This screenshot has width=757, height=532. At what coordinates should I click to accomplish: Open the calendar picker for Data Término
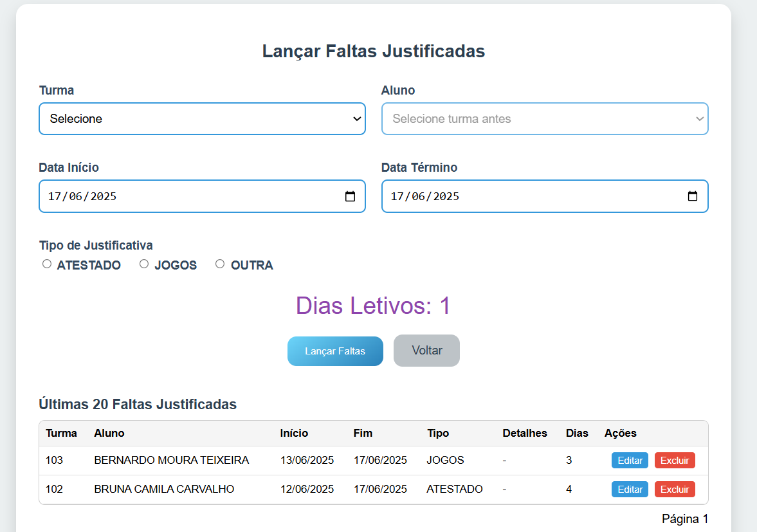[x=693, y=196]
